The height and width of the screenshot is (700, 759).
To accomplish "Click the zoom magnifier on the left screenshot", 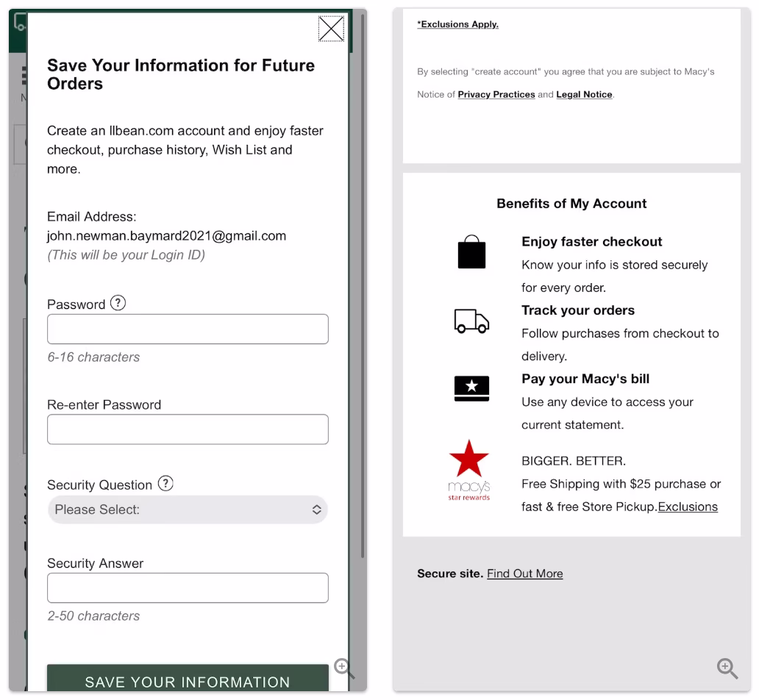I will click(x=344, y=668).
